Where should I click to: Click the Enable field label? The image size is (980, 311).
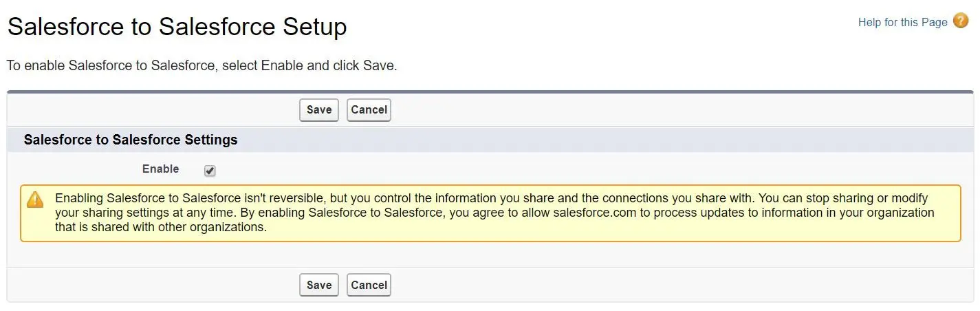(160, 169)
